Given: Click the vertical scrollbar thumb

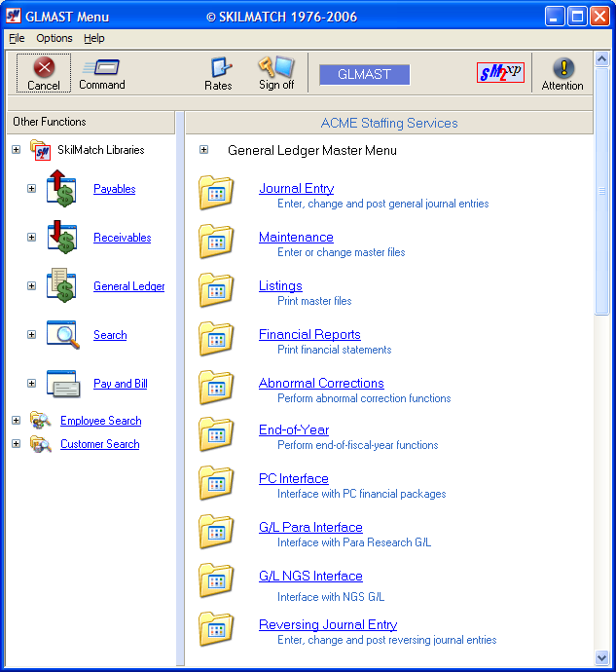Looking at the screenshot, I should [601, 191].
